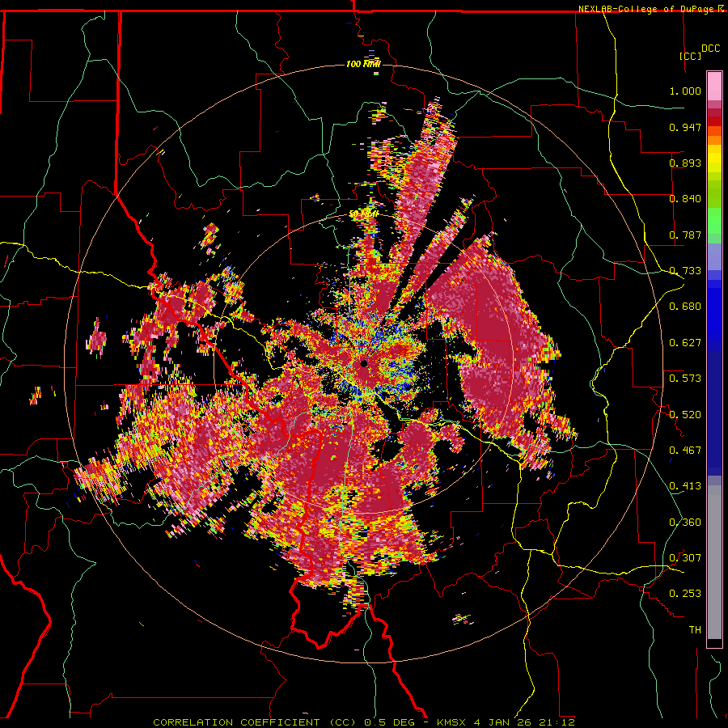Click the black radar site dot at the center
728x728 pixels.
click(x=363, y=363)
